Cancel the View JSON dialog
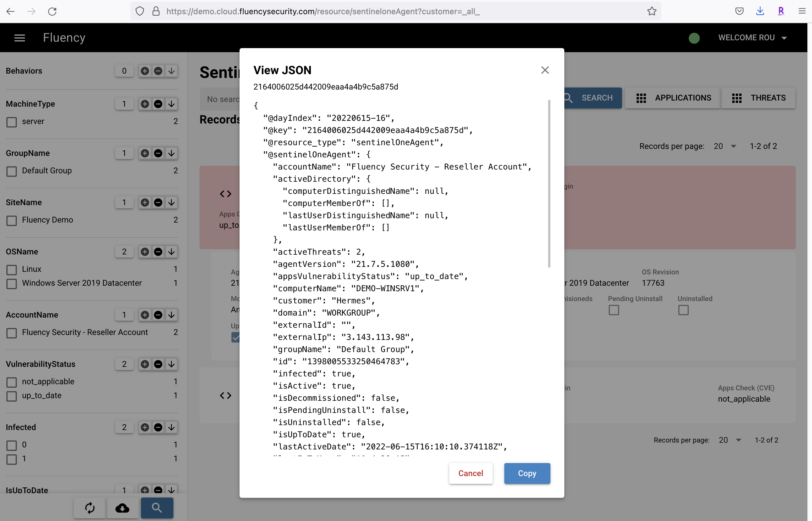The width and height of the screenshot is (812, 521). 471,473
